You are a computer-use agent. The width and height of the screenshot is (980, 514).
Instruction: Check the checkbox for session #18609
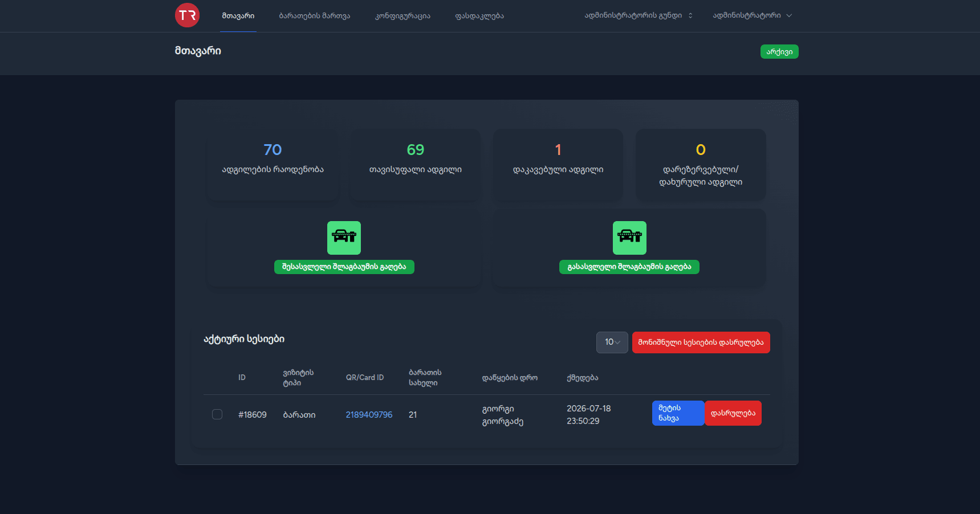pos(217,414)
